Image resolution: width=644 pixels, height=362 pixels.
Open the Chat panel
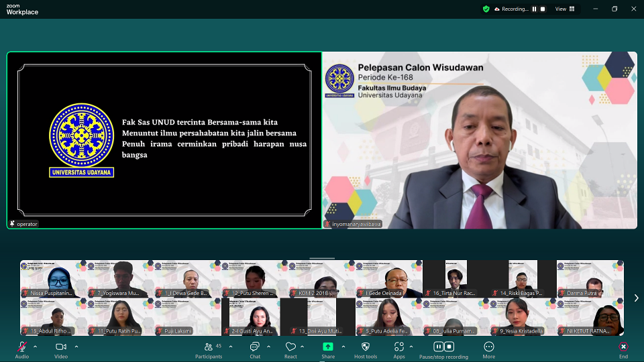[x=255, y=350]
